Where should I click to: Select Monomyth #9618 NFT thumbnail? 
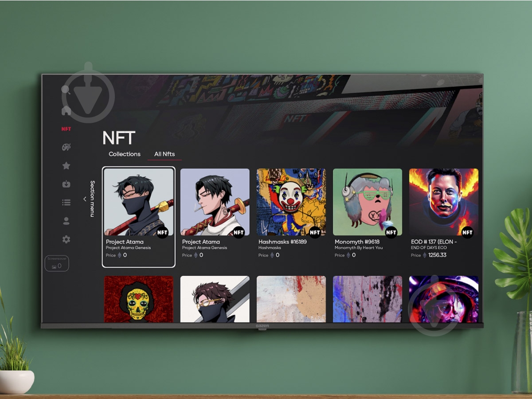pyautogui.click(x=368, y=202)
